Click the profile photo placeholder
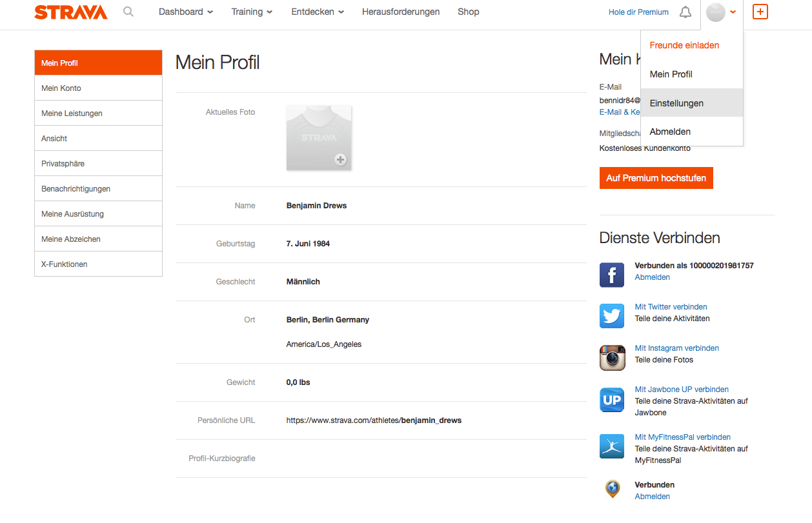This screenshot has height=523, width=812. tap(319, 138)
